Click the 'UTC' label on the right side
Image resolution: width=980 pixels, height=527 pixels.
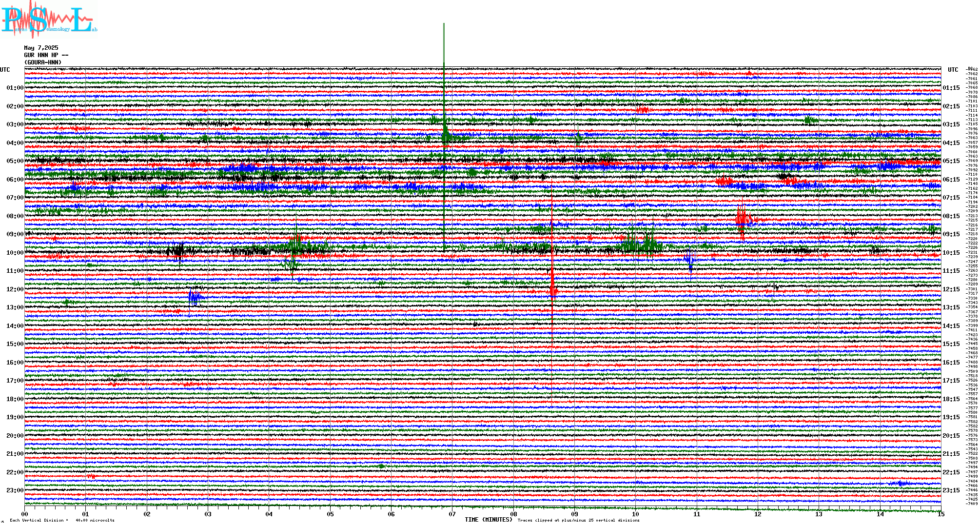tap(953, 70)
